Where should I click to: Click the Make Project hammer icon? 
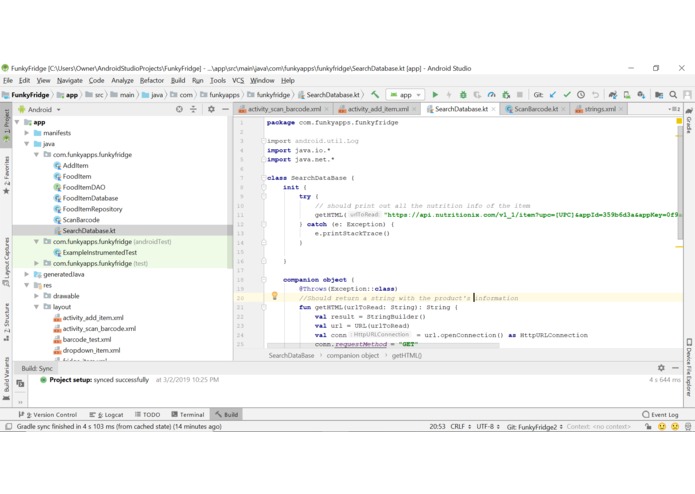pos(375,94)
